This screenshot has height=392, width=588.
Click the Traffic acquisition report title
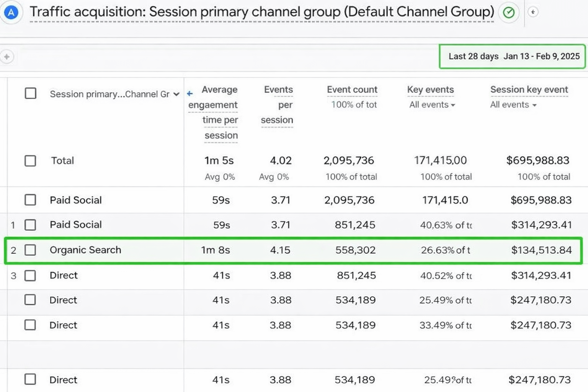262,12
